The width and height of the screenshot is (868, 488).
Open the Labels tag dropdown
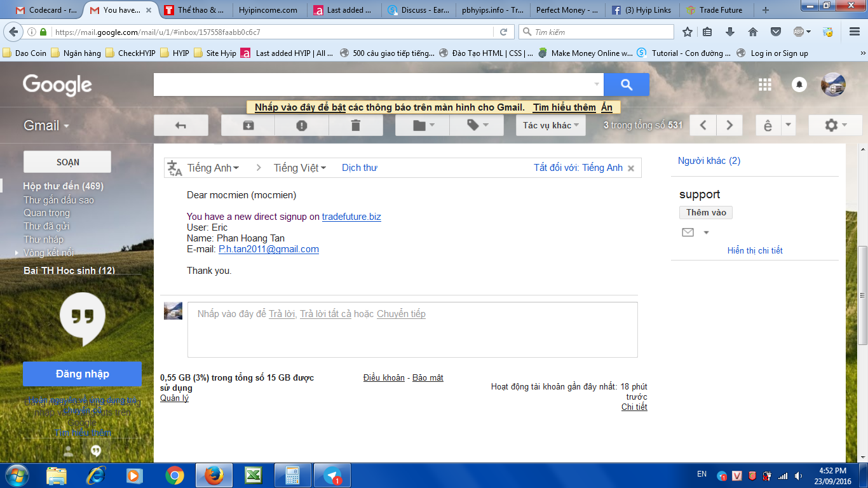[477, 125]
